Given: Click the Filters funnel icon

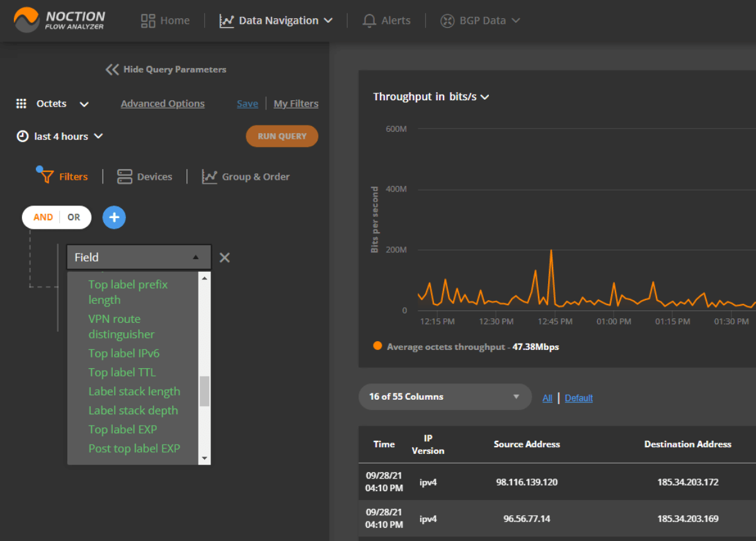Looking at the screenshot, I should click(x=47, y=177).
